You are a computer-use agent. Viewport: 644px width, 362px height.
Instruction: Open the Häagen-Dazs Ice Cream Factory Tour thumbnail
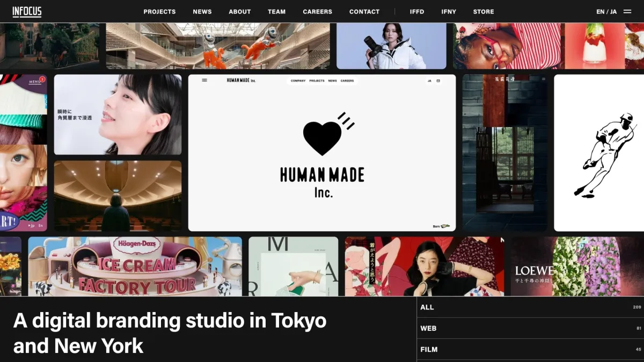pyautogui.click(x=135, y=267)
